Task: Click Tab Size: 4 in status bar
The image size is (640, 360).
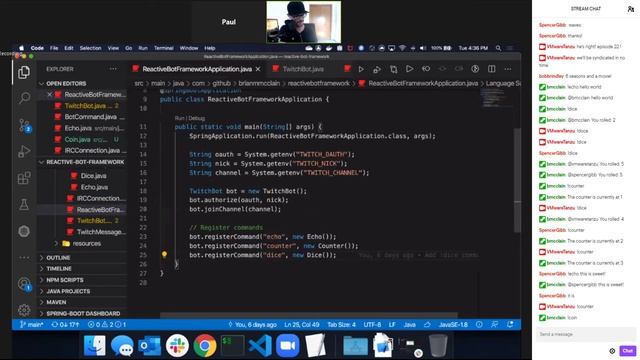Action: point(341,325)
